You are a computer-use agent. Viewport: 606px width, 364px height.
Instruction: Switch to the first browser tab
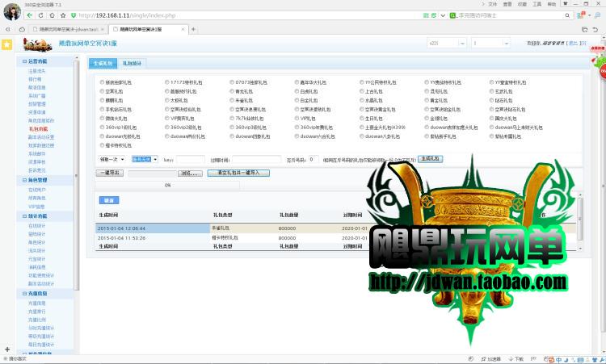(69, 29)
